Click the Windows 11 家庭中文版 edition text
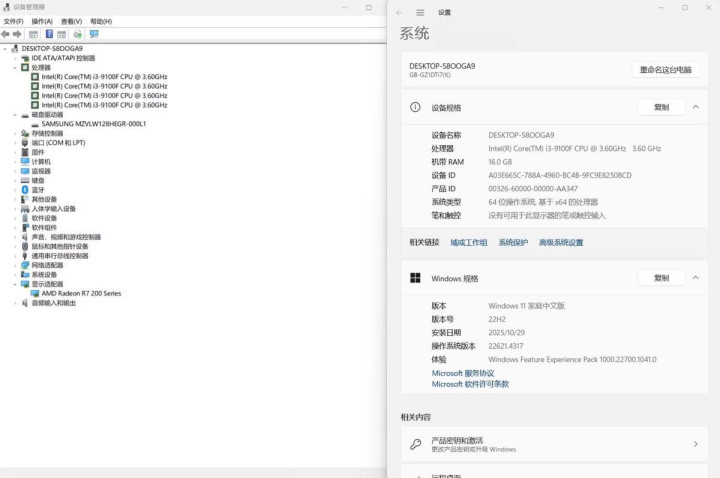The width and height of the screenshot is (720, 478). [526, 306]
